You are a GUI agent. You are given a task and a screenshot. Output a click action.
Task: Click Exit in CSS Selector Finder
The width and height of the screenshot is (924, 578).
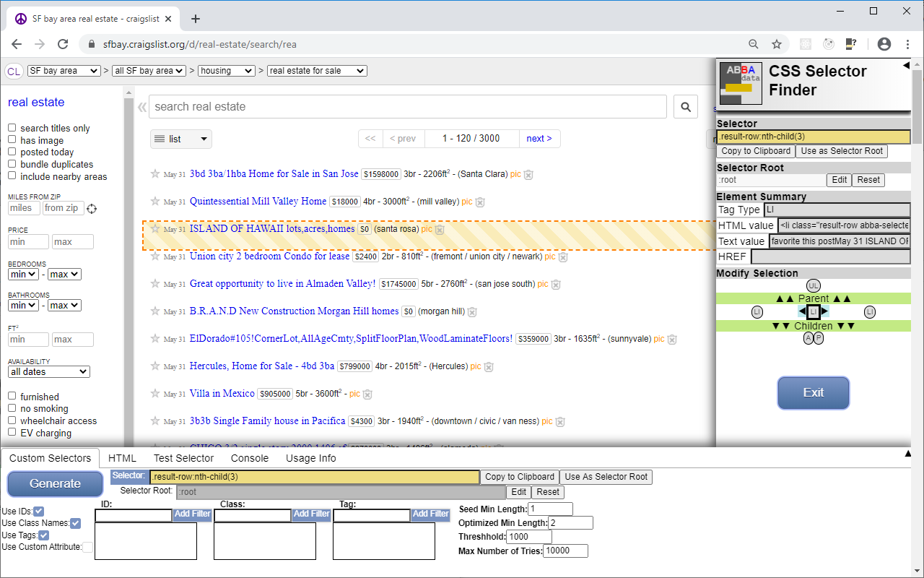(814, 393)
